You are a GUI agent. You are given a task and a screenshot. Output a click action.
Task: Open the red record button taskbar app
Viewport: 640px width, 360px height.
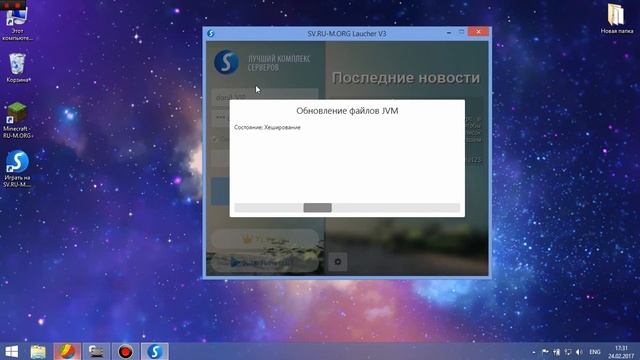(x=125, y=351)
